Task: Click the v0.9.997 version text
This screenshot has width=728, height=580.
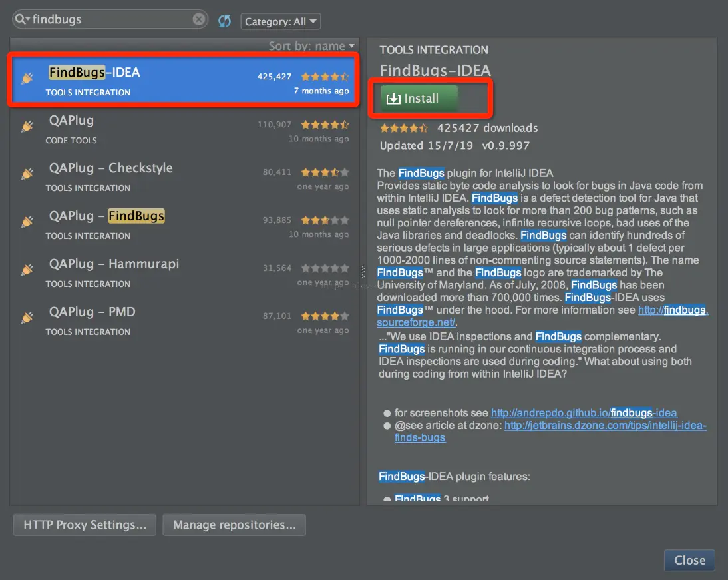Action: pyautogui.click(x=506, y=145)
